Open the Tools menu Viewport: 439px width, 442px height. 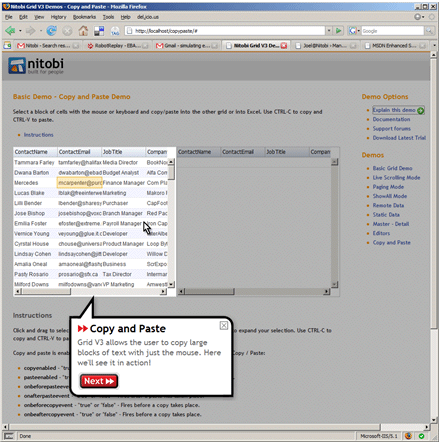(108, 17)
